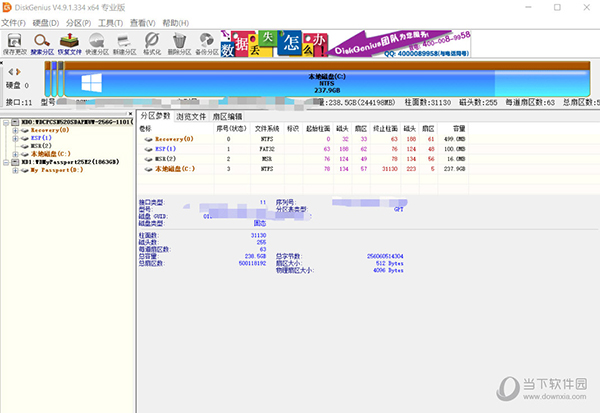Switch to the 扇区编辑 tab
This screenshot has width=600, height=413.
pyautogui.click(x=226, y=117)
